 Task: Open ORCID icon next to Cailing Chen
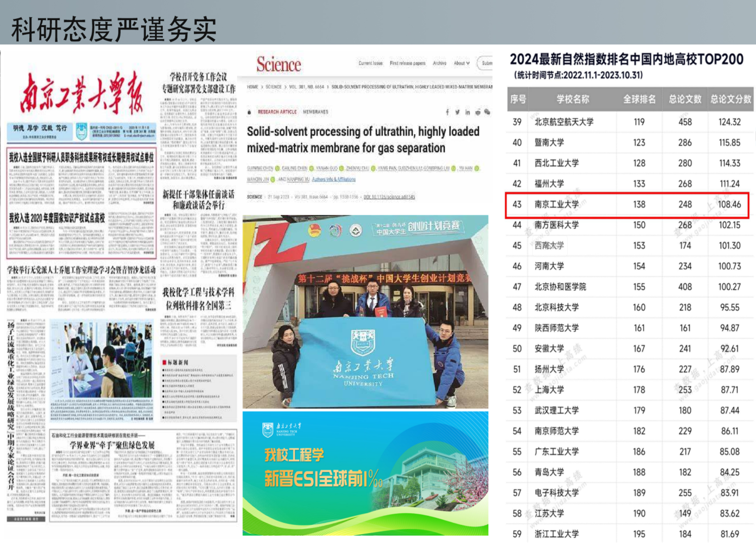click(311, 168)
